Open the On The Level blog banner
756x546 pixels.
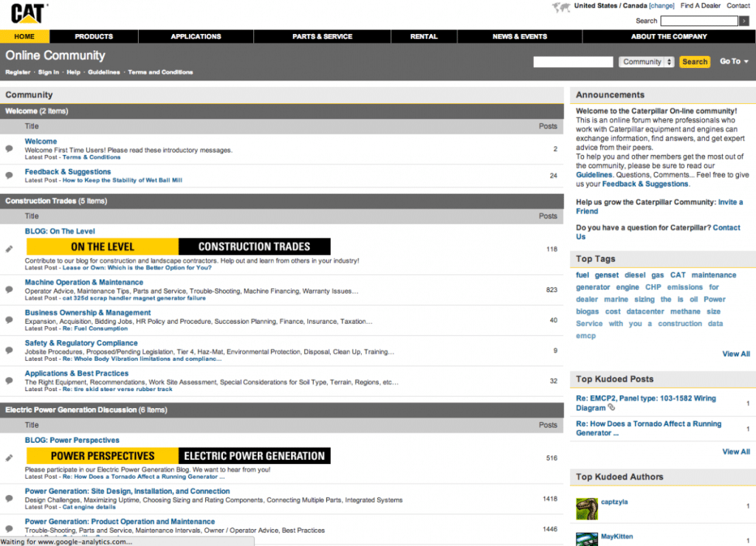click(179, 246)
